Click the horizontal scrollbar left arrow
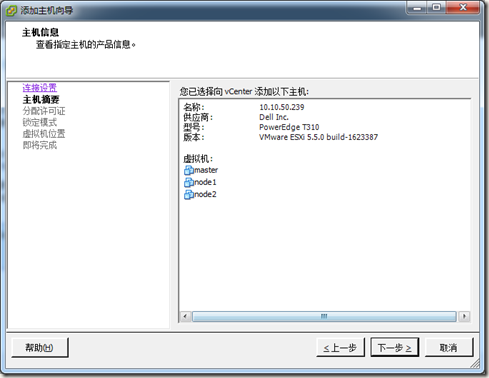The width and height of the screenshot is (489, 378). click(x=185, y=316)
